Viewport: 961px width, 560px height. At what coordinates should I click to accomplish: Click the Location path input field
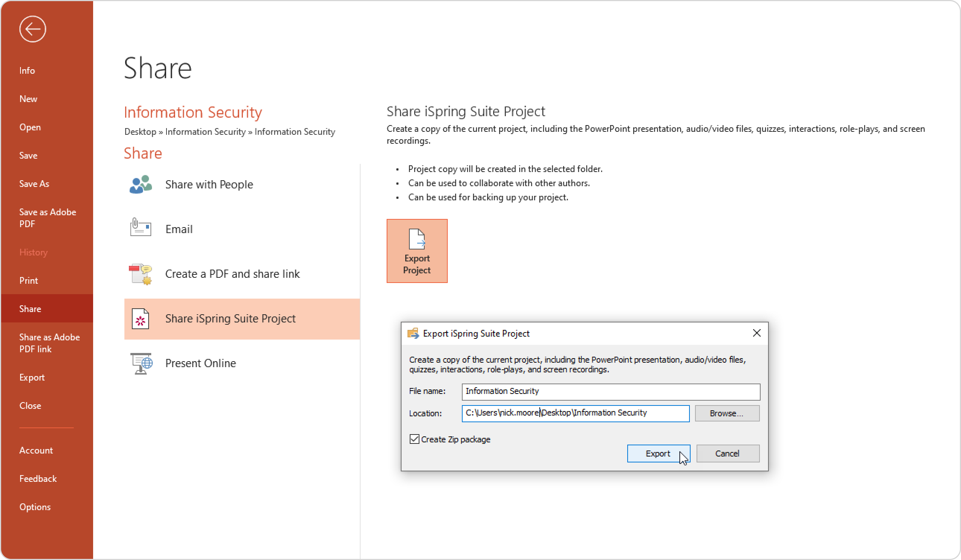coord(575,413)
